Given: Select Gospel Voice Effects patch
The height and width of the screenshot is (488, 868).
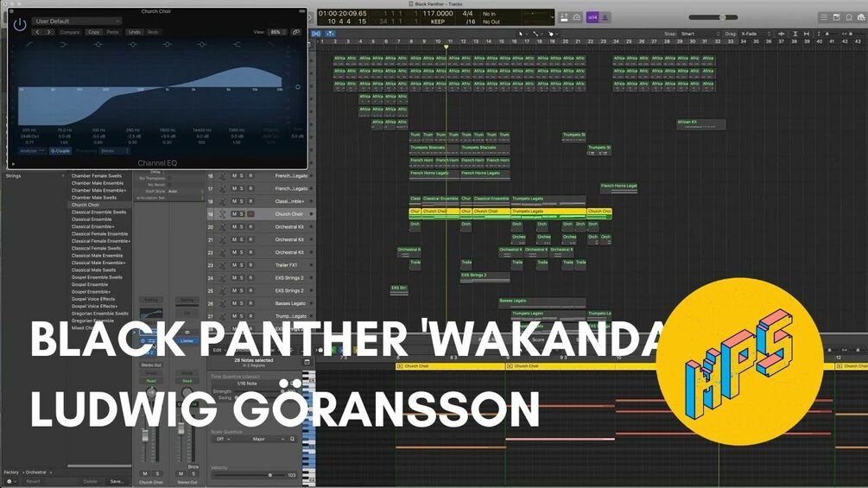Looking at the screenshot, I should 93,299.
